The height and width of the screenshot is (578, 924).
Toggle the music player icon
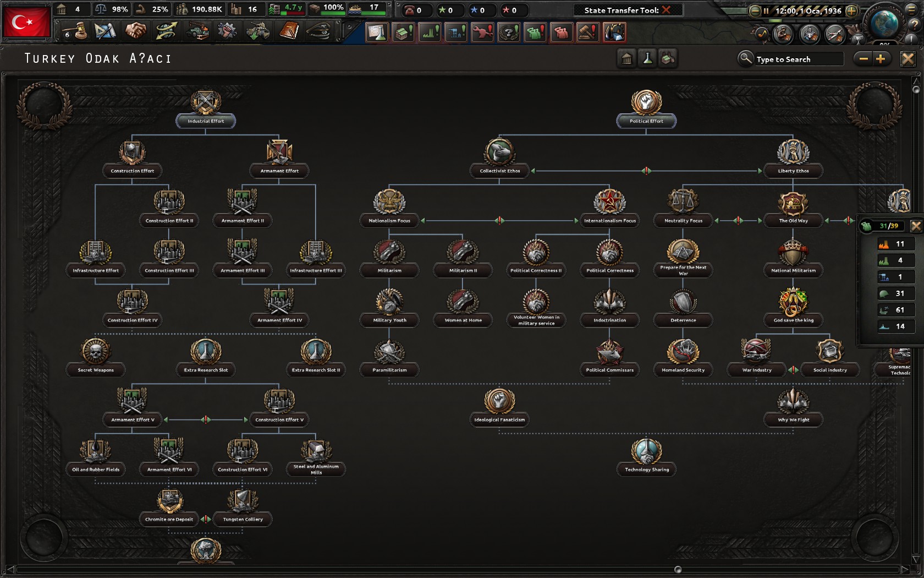click(762, 34)
